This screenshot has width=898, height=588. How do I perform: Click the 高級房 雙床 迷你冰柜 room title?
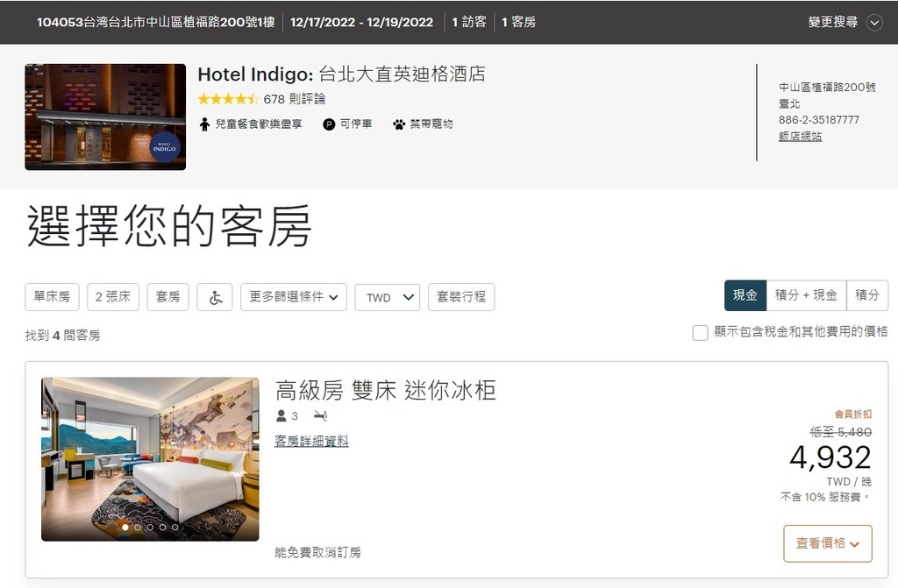(386, 391)
